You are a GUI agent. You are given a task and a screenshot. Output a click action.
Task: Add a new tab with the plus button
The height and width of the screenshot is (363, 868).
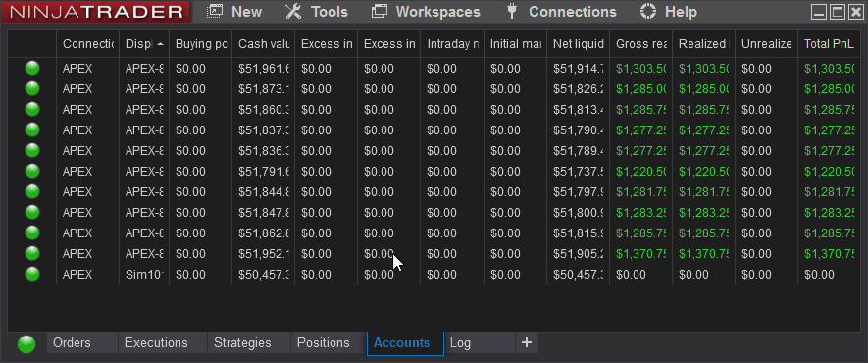pos(527,343)
